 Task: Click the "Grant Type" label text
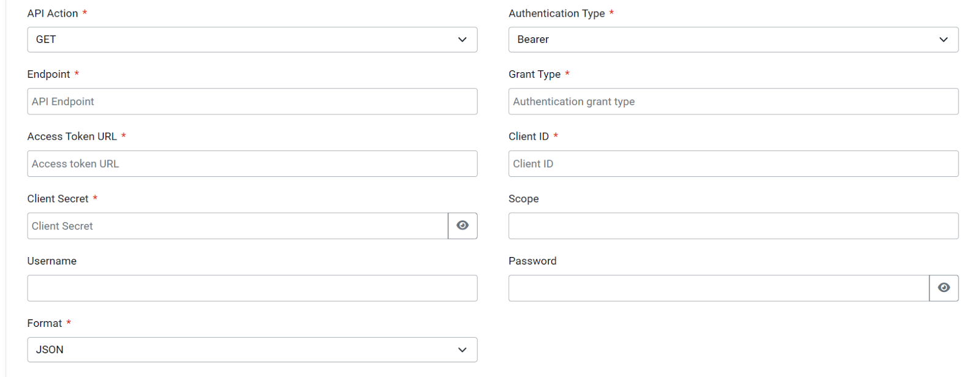(534, 74)
